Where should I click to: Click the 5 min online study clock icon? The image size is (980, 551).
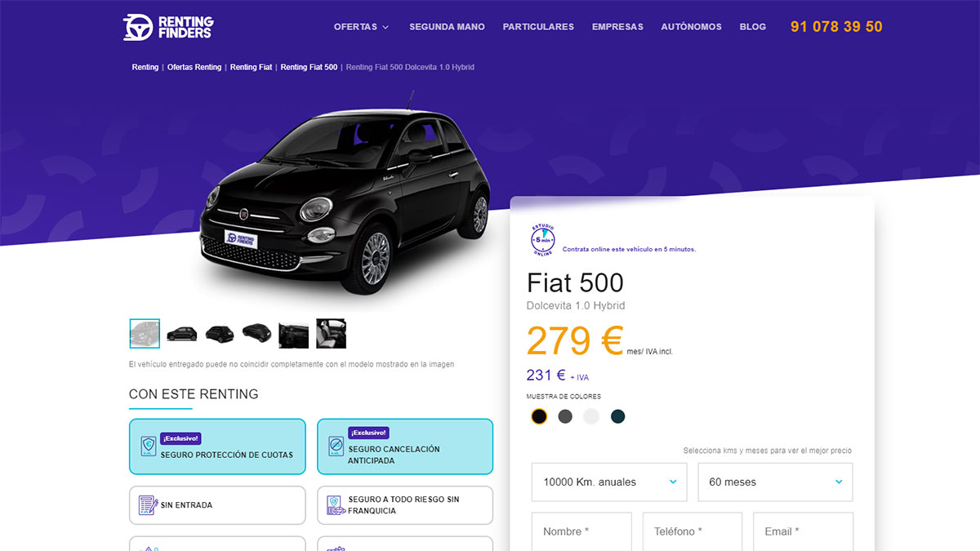[542, 240]
